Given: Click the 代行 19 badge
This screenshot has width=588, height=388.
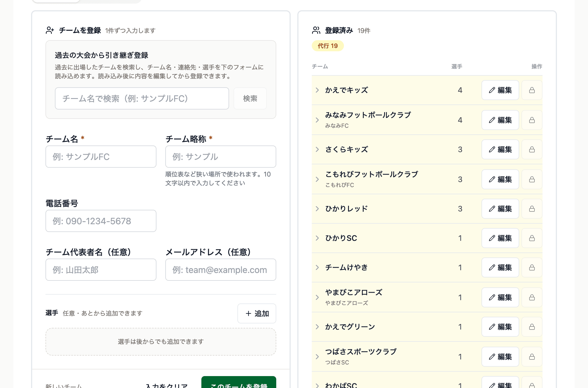Looking at the screenshot, I should [328, 46].
